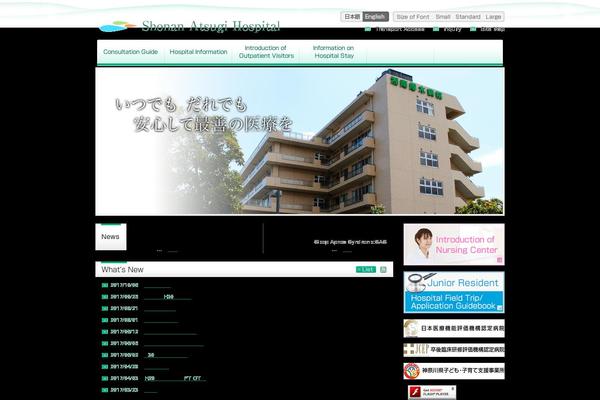Viewport: 600px width, 400px height.
Task: Open the Junior Resident guidebook banner
Action: click(454, 292)
